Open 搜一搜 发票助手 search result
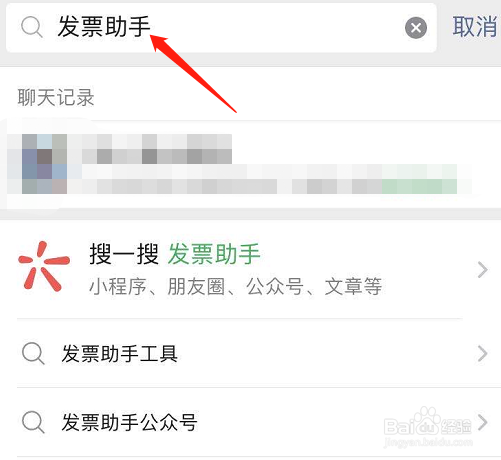The width and height of the screenshot is (501, 460). click(250, 269)
